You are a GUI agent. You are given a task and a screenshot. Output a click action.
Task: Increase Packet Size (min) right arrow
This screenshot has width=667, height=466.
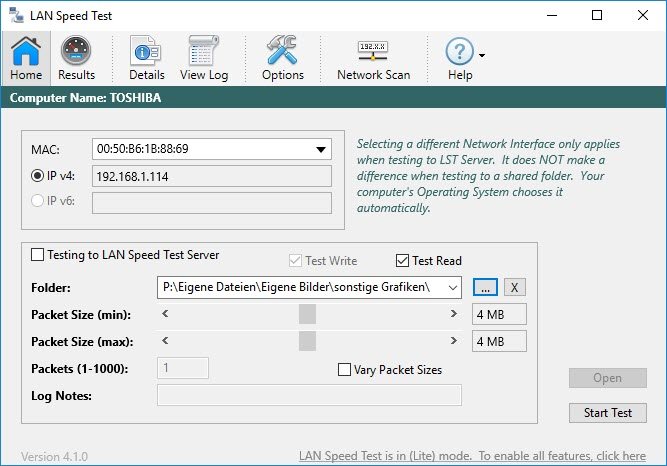tap(453, 314)
